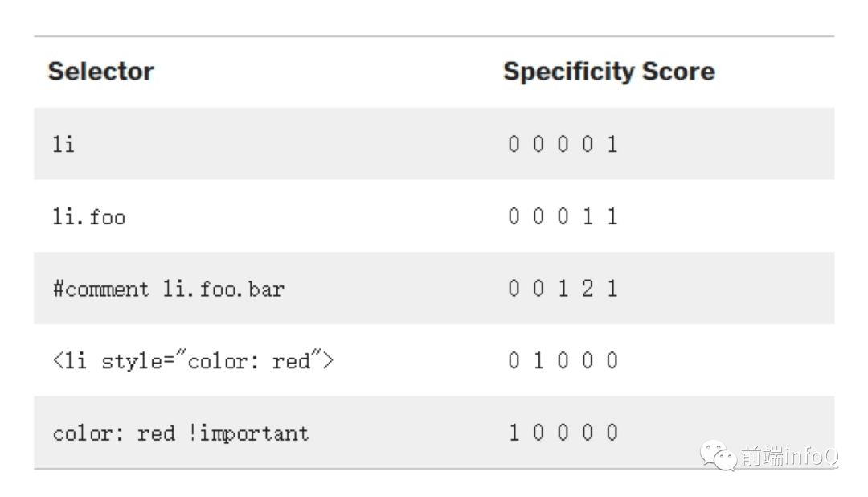The width and height of the screenshot is (868, 497).
Task: Select the li selector cell
Action: coord(63,144)
